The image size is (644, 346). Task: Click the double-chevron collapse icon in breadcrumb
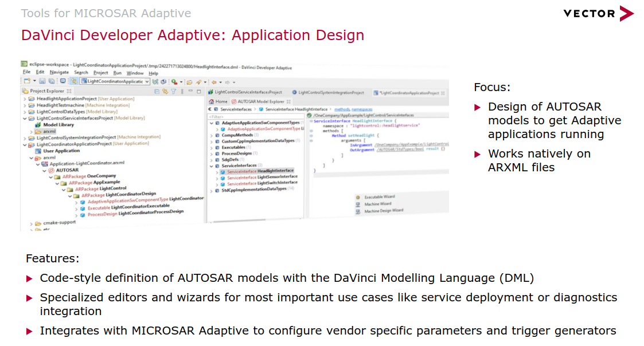click(210, 109)
